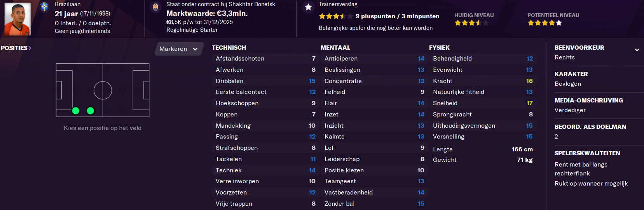
Task: Click the Technisch column header
Action: 229,48
